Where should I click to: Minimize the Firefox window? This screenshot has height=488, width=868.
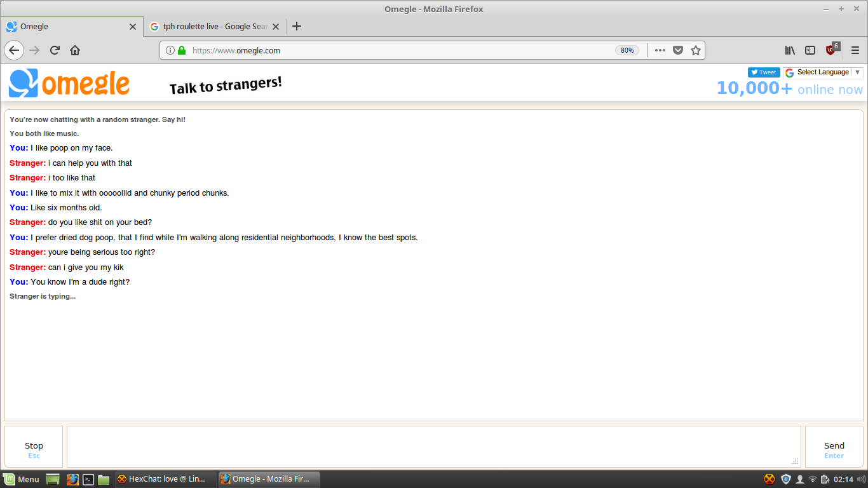826,9
